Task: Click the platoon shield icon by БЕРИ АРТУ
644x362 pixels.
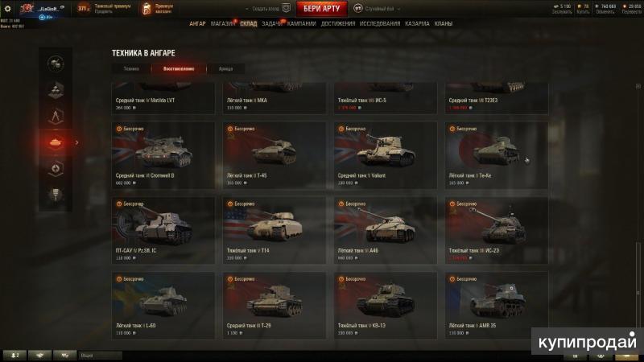Action: click(x=287, y=8)
